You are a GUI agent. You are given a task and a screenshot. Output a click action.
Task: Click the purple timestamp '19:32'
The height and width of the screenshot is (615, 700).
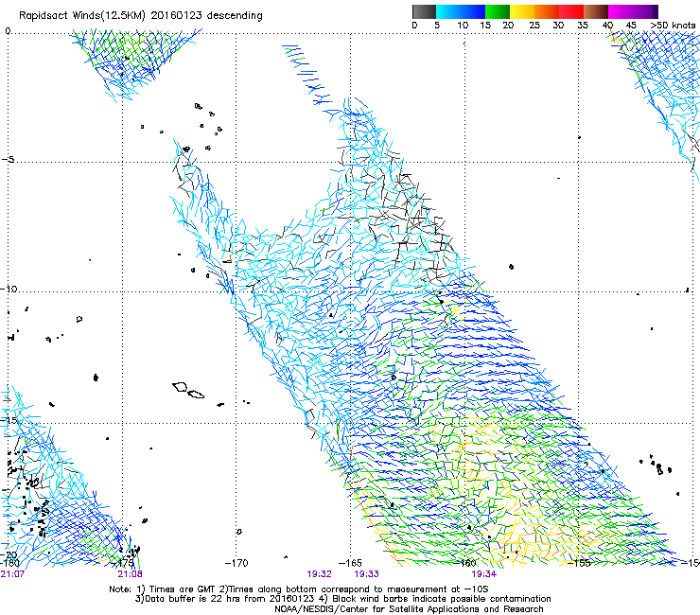point(319,574)
